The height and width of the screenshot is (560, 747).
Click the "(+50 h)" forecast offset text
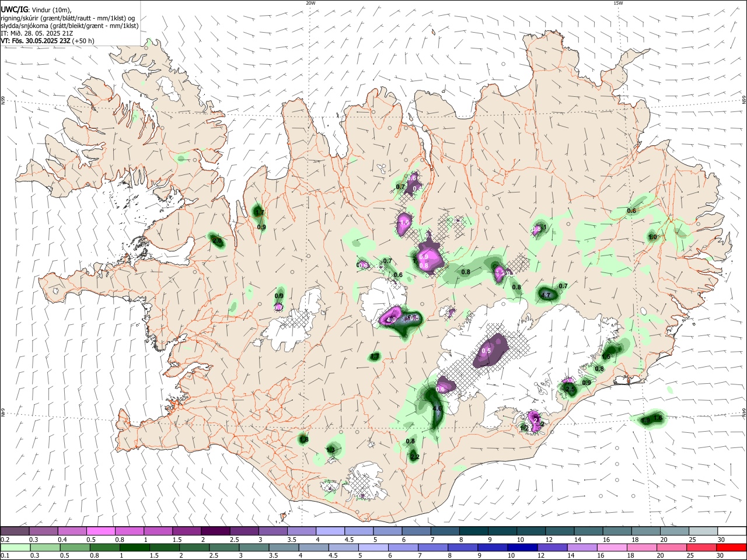(x=83, y=41)
